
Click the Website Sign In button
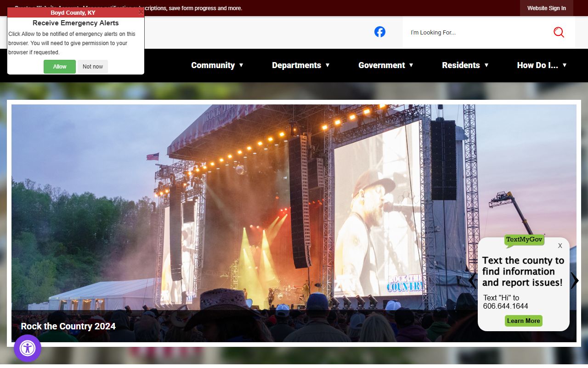(546, 8)
